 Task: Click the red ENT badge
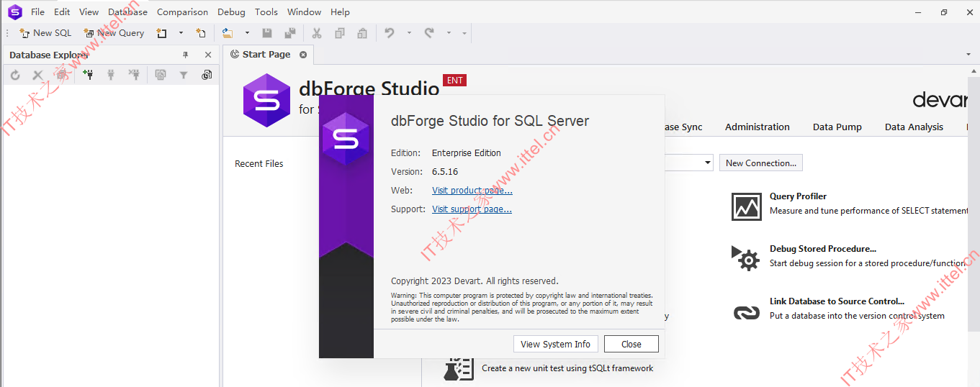(x=454, y=81)
